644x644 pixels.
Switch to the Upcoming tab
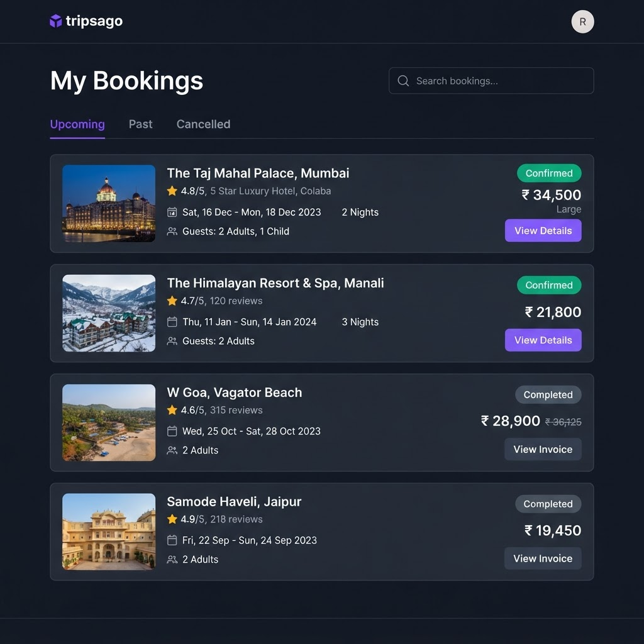tap(77, 124)
